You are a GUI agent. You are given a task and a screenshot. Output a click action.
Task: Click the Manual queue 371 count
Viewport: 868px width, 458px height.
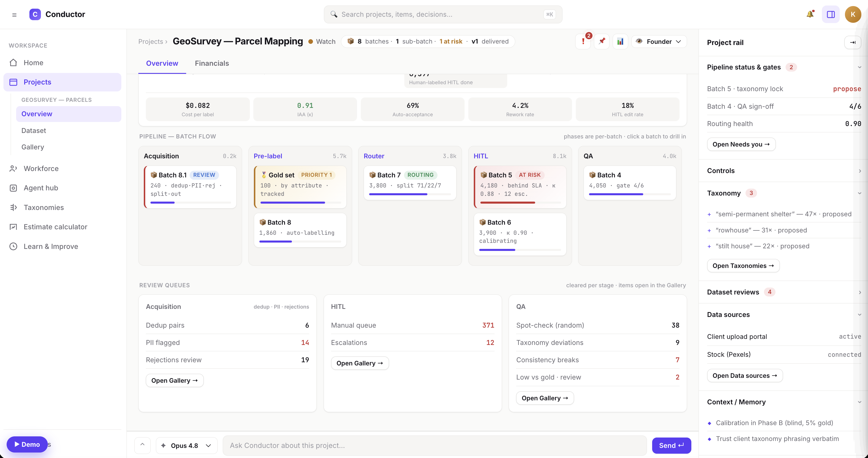point(488,325)
